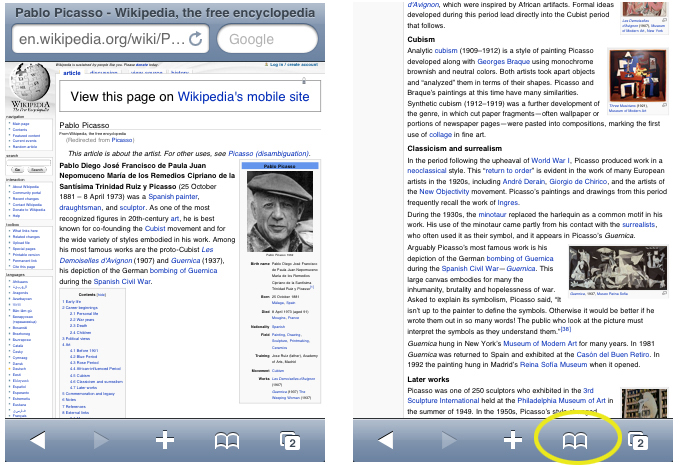Select the 'article' tab on Wikipedia page
This screenshot has width=680, height=467.
point(72,73)
